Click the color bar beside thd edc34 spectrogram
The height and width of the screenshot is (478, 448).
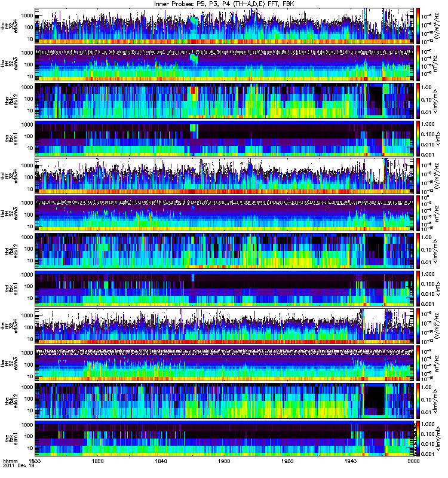418,176
